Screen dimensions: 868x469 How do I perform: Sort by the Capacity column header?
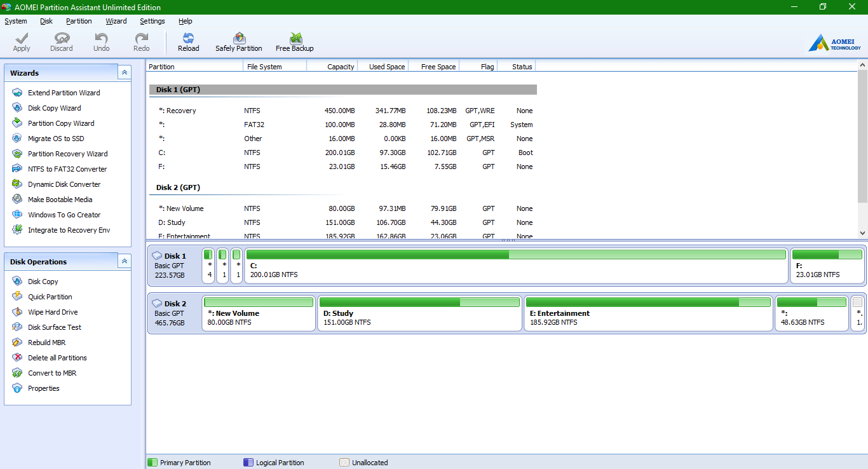(x=332, y=66)
